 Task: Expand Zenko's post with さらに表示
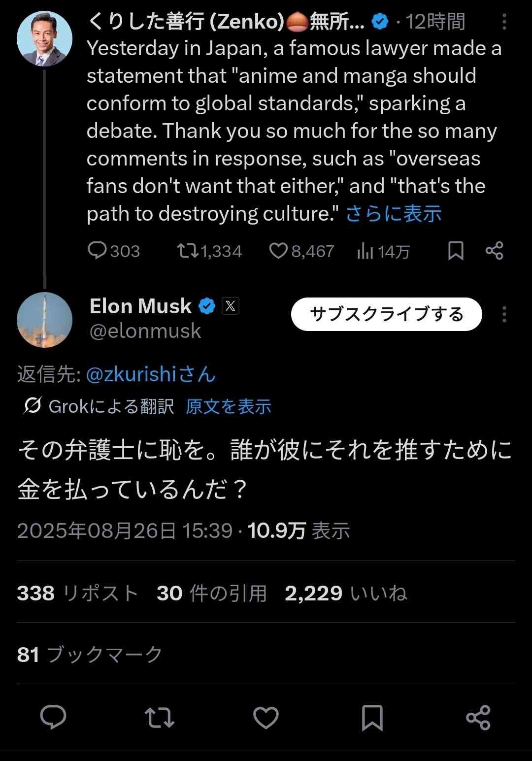(x=393, y=214)
